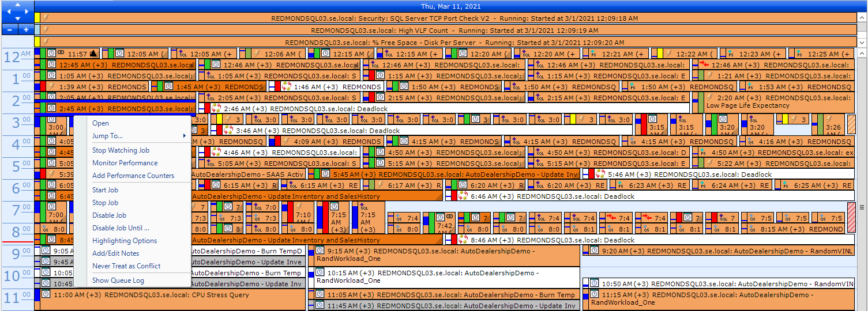Image resolution: width=868 pixels, height=311 pixels.
Task: Select Disable Job in the context menu
Action: point(109,215)
